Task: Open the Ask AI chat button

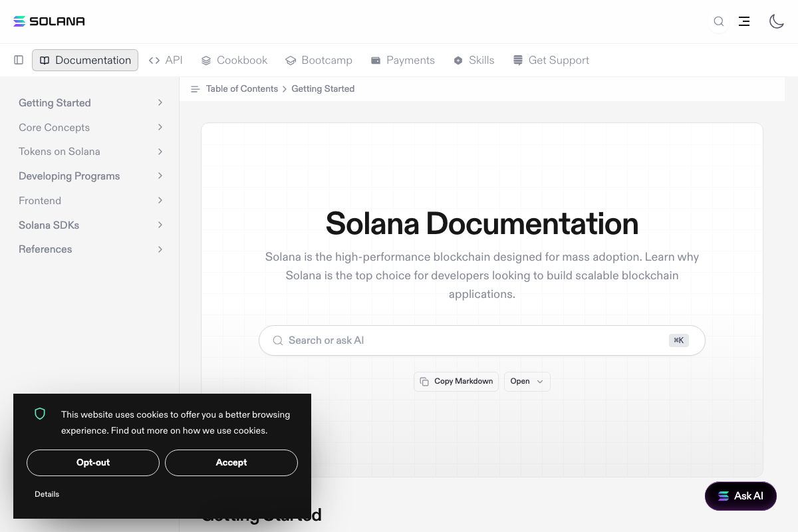Action: point(741,496)
